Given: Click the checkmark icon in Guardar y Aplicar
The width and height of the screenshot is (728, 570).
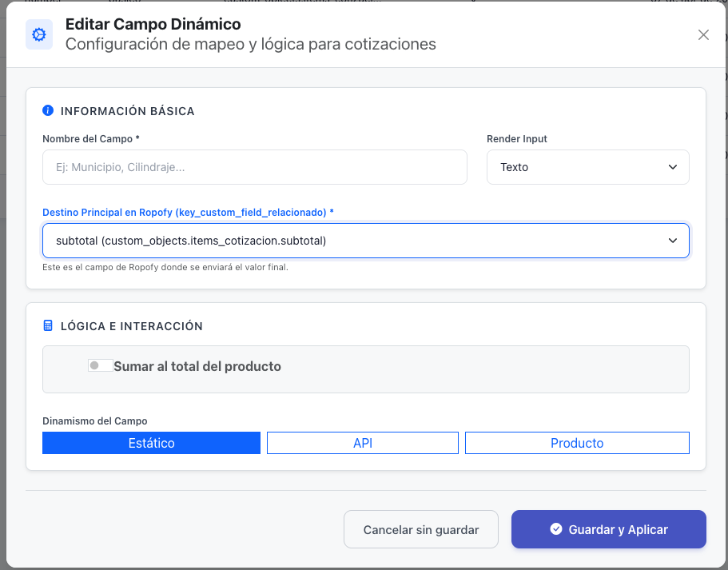Looking at the screenshot, I should click(x=555, y=528).
